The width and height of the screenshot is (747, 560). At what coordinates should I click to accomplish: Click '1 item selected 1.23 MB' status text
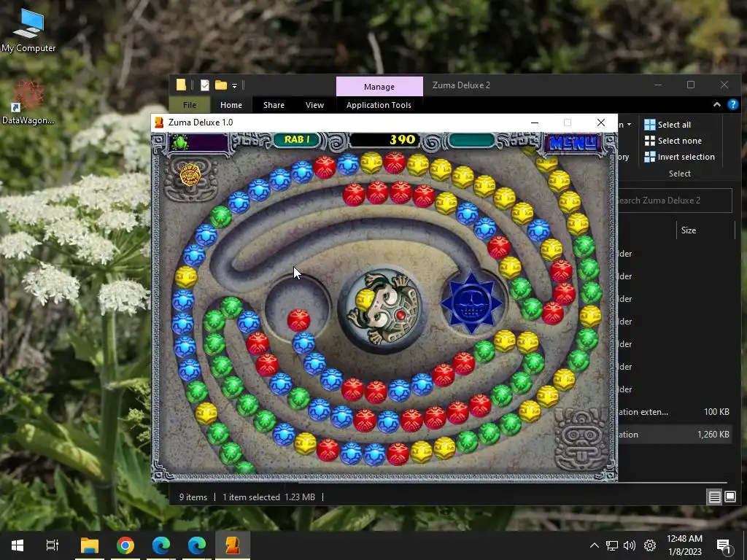(x=268, y=497)
